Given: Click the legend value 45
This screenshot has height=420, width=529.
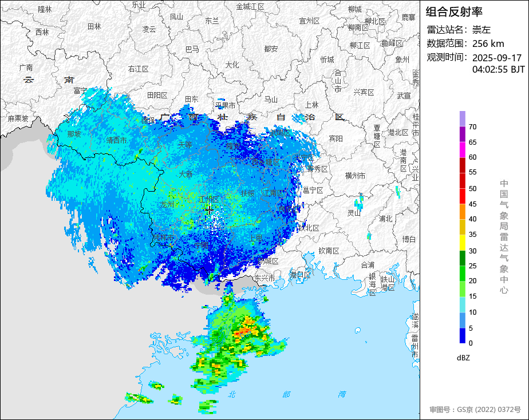Looking at the screenshot, I should tap(473, 204).
